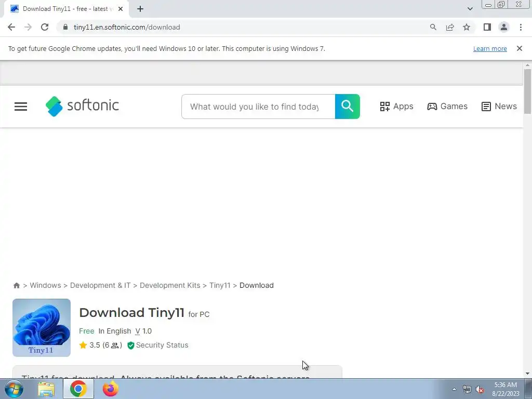The width and height of the screenshot is (532, 399).
Task: Open the Learn more link
Action: pyautogui.click(x=490, y=48)
